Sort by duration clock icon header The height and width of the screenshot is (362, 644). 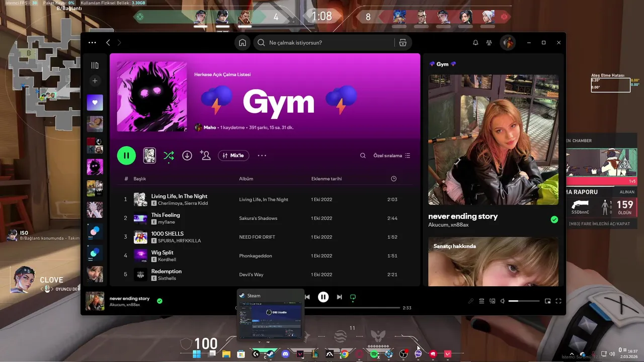point(393,178)
